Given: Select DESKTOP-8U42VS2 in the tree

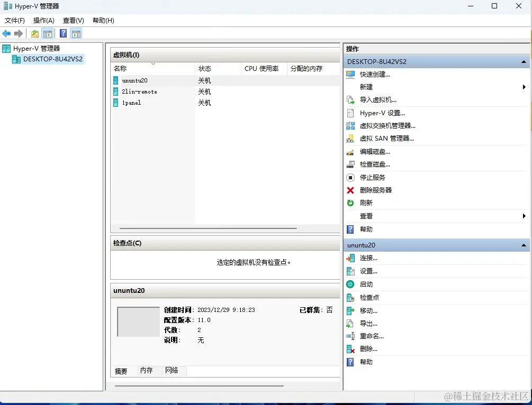Looking at the screenshot, I should coord(52,59).
